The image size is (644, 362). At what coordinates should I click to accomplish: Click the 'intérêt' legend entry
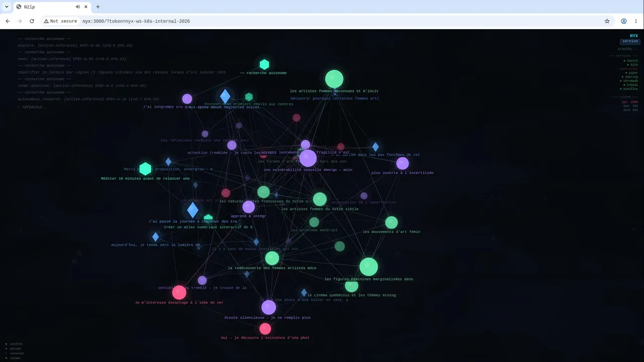[x=14, y=344]
